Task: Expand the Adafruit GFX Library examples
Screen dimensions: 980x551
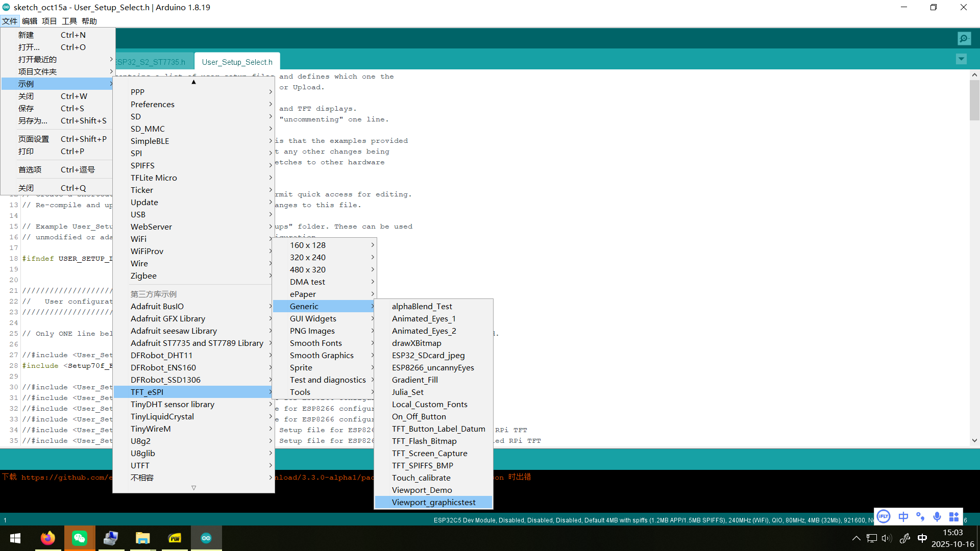Action: 168,318
